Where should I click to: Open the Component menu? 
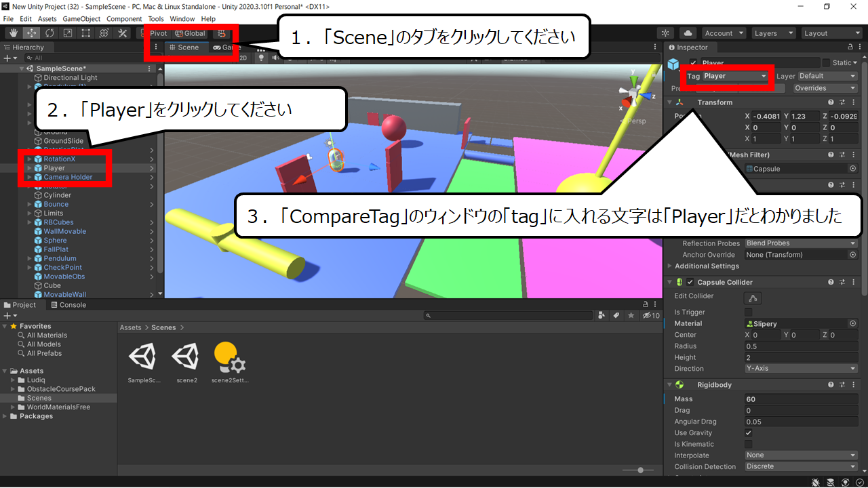pyautogui.click(x=124, y=19)
